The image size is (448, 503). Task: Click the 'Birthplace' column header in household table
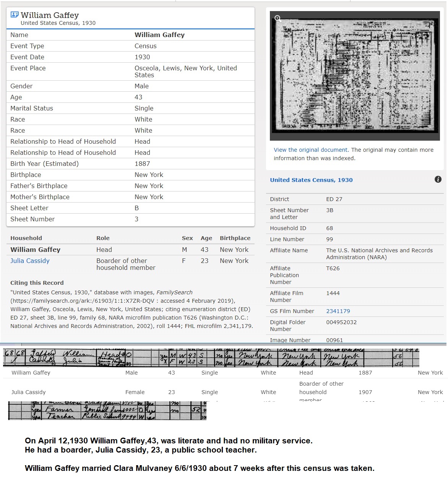235,238
